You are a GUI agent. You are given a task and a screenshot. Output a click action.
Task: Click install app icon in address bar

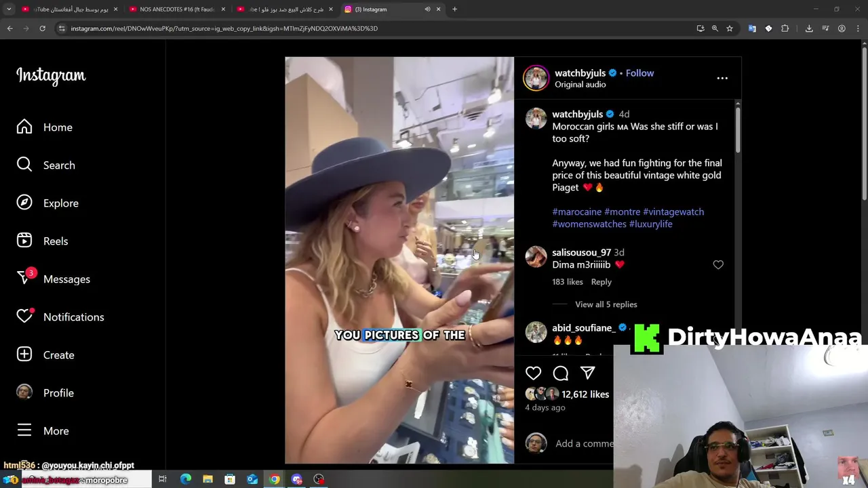(x=701, y=28)
